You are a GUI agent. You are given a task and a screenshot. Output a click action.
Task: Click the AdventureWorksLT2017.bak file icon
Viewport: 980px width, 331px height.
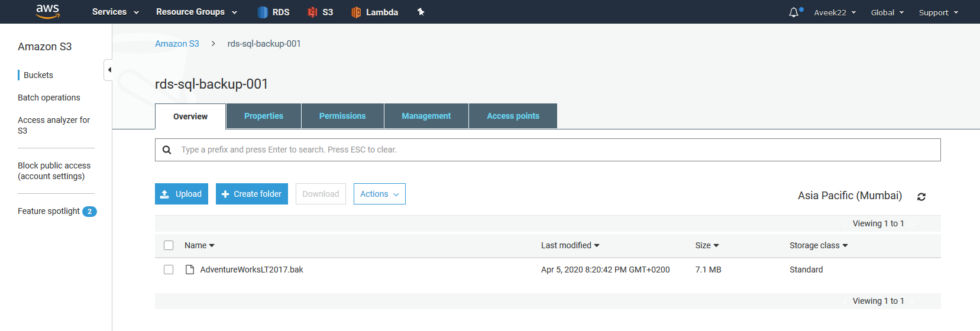point(190,270)
